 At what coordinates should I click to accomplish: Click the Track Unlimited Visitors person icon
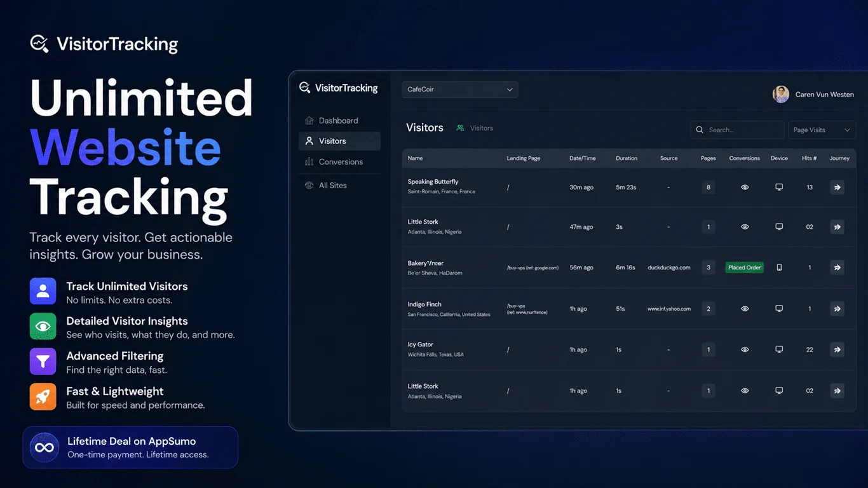pyautogui.click(x=43, y=292)
